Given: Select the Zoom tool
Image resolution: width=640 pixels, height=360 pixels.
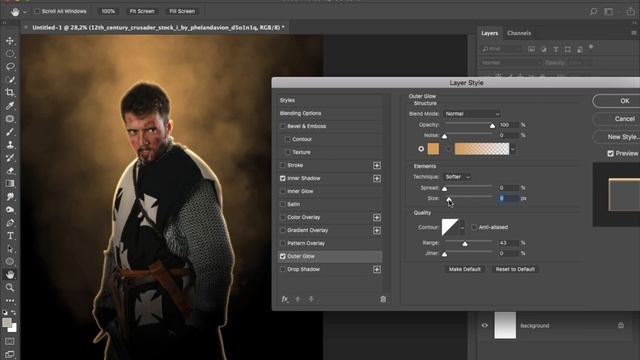Looking at the screenshot, I should point(10,288).
